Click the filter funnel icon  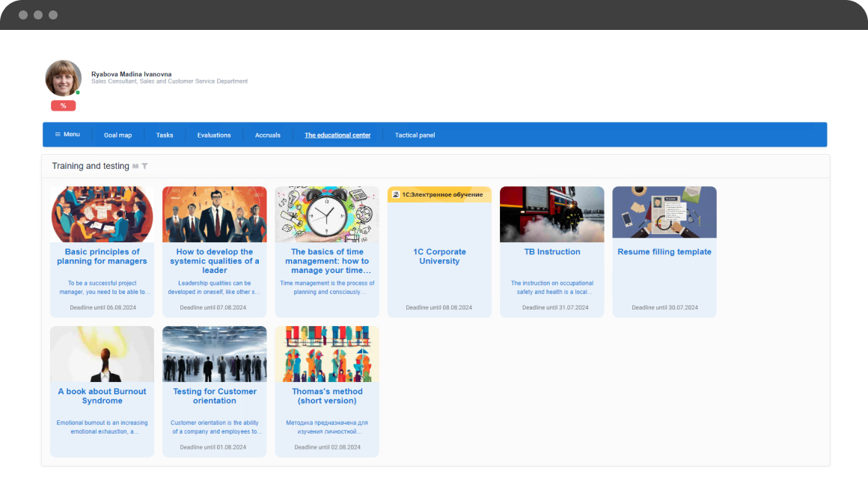coord(144,166)
